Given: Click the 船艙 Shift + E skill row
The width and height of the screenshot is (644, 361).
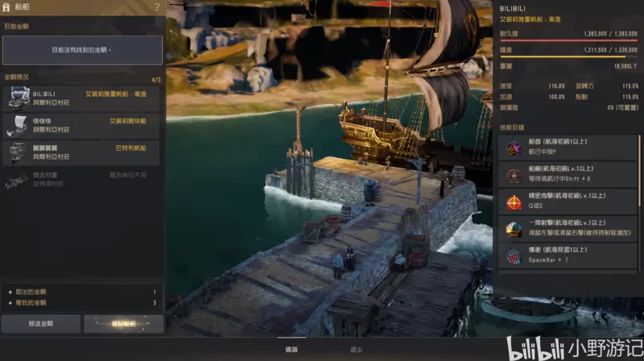Looking at the screenshot, I should tap(568, 174).
